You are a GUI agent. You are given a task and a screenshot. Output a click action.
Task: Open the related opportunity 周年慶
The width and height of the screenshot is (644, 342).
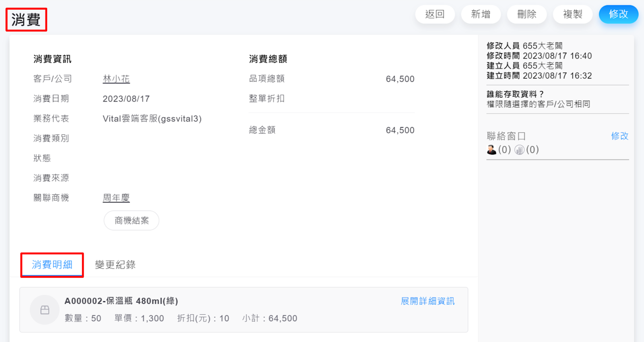coord(116,198)
